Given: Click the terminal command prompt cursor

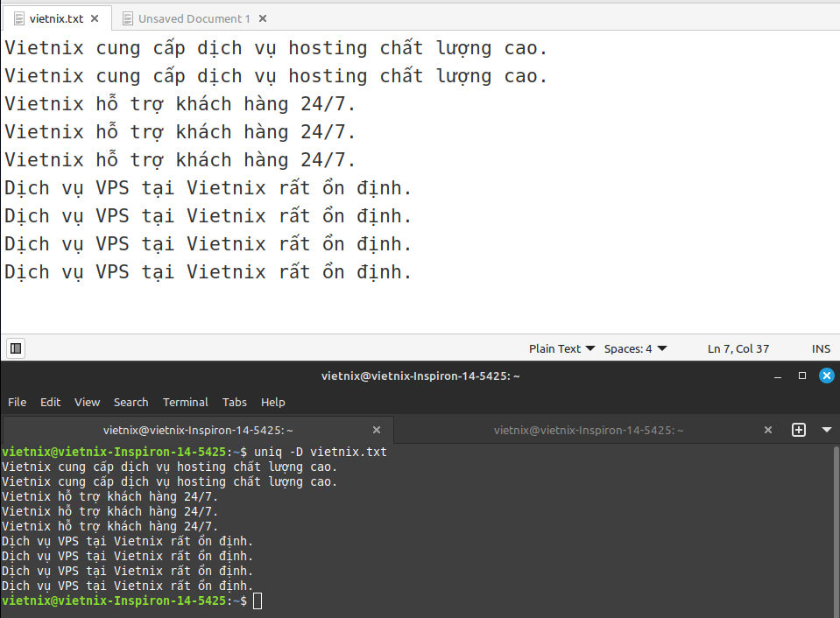Looking at the screenshot, I should click(257, 600).
